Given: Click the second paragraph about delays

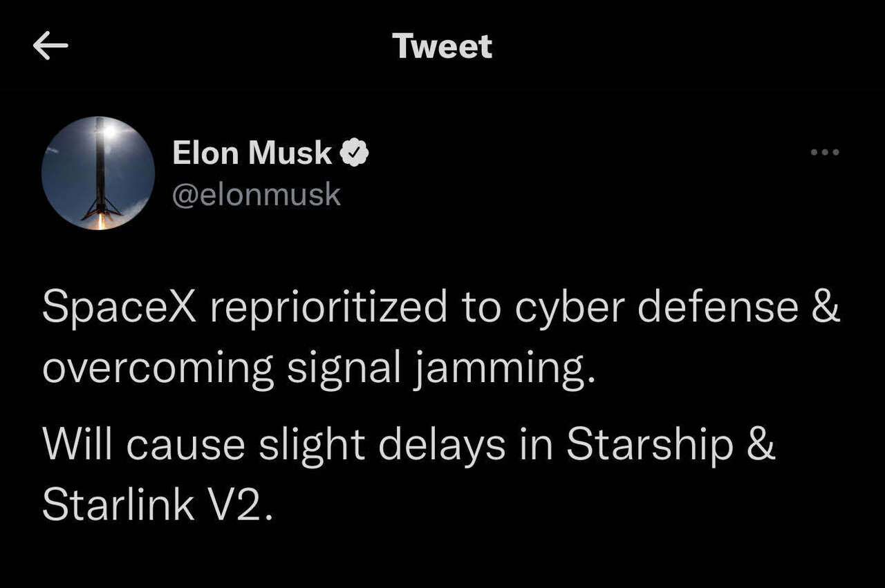Looking at the screenshot, I should [x=408, y=473].
